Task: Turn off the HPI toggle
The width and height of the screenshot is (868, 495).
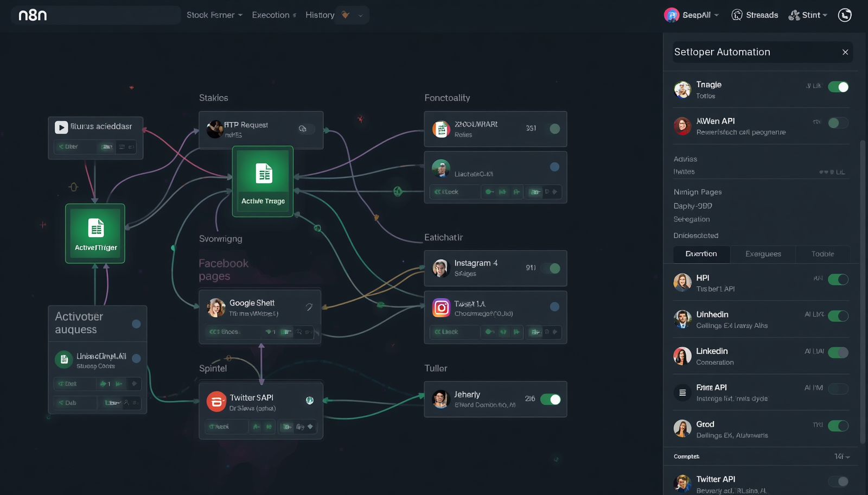Action: [838, 280]
